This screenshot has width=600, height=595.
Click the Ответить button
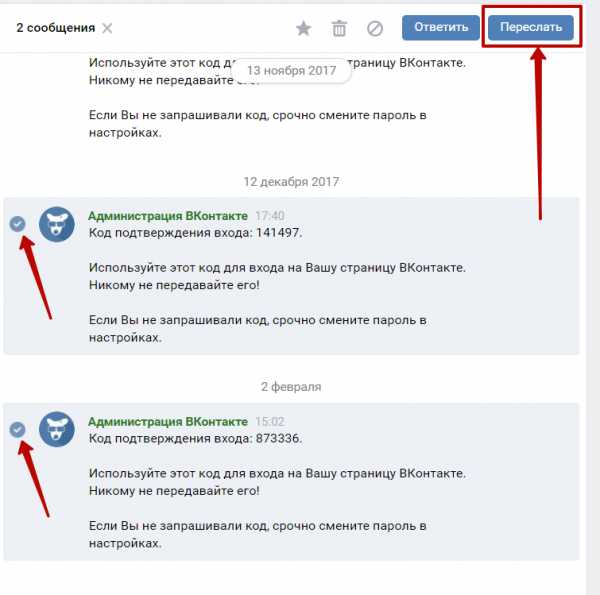(441, 28)
